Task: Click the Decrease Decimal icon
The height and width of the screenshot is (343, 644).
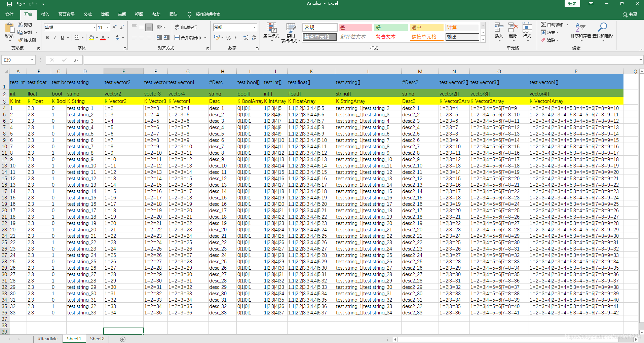Action: [x=254, y=38]
